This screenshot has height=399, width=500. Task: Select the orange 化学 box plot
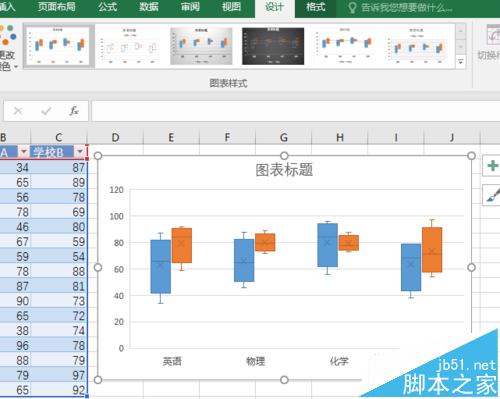(x=349, y=243)
